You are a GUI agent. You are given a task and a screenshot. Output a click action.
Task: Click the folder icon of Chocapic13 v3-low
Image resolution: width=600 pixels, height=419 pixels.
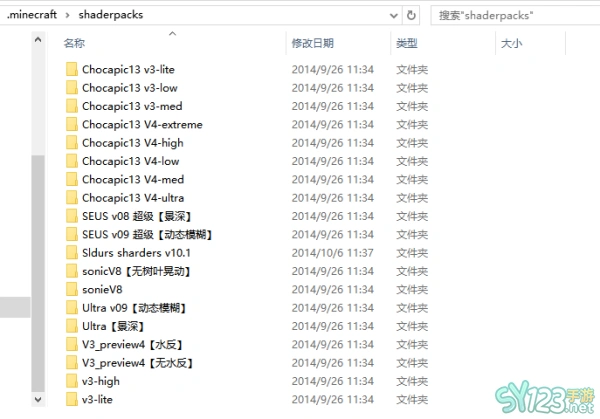coord(72,88)
